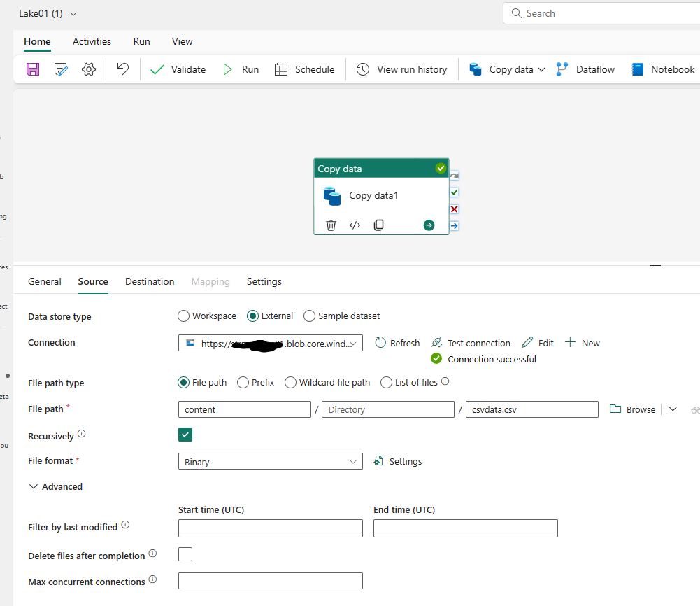Screen dimensions: 700x606
Task: Click the Max concurrent connections field
Action: 271,581
